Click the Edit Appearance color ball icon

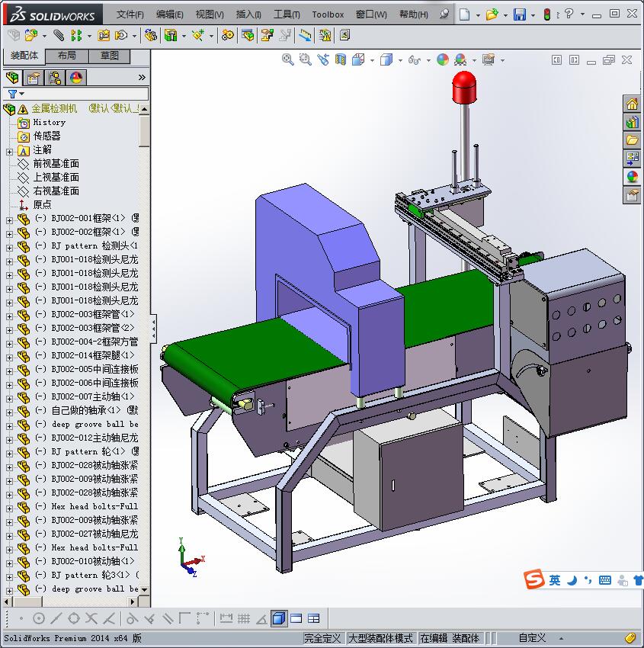click(x=442, y=60)
